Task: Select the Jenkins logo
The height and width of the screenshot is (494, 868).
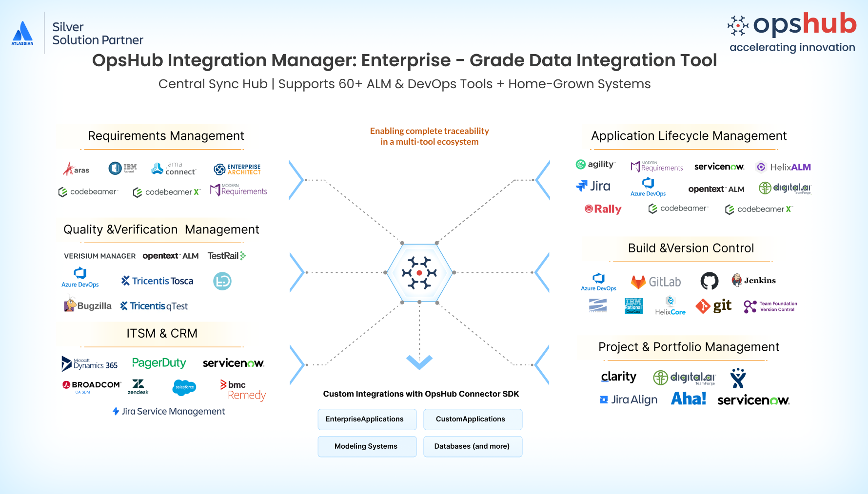Action: [753, 280]
